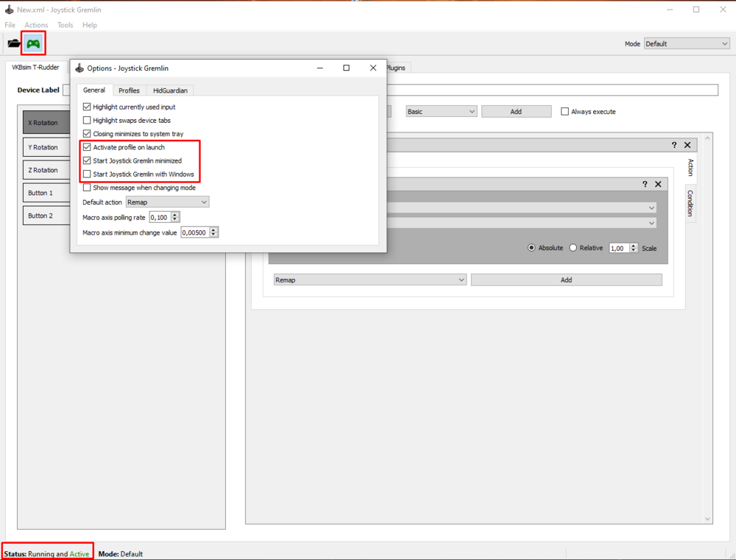Increase Scale value spinner
Viewport: 736px width, 560px height.
[x=633, y=246]
